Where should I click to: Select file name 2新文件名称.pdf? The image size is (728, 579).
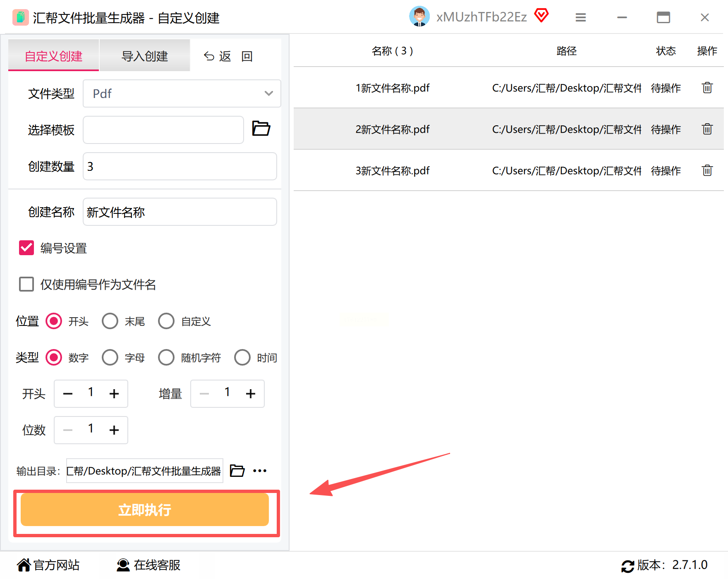pyautogui.click(x=393, y=129)
